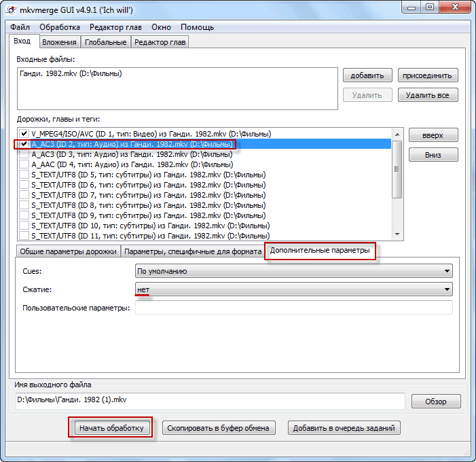Expand the Сжатие dropdown
Viewport: 476px width, 462px height.
[x=293, y=289]
